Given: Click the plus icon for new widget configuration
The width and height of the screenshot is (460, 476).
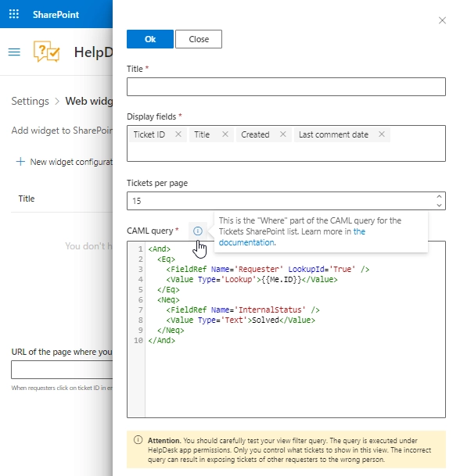Looking at the screenshot, I should pos(20,162).
